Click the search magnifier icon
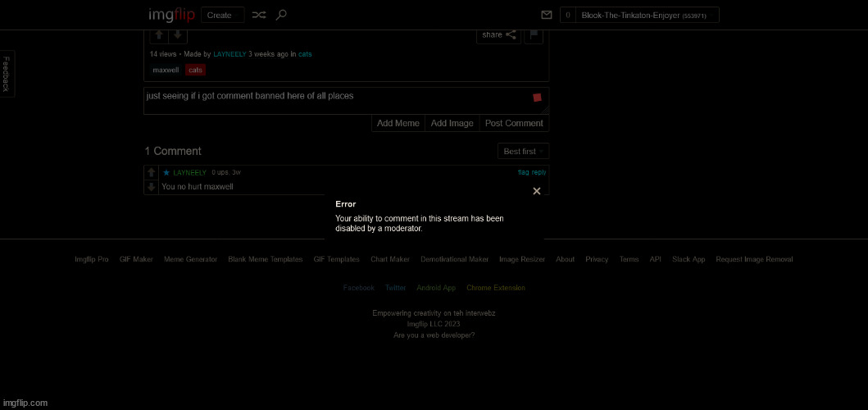 [281, 15]
